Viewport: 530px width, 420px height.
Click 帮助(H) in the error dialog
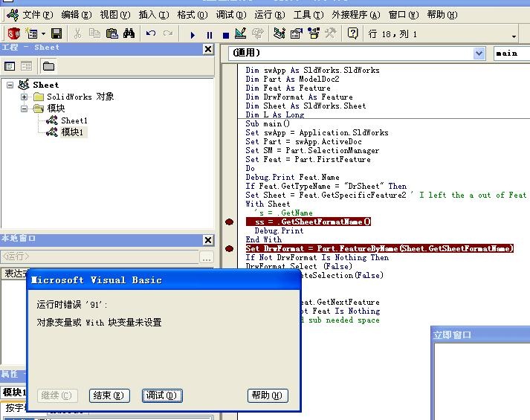[268, 395]
